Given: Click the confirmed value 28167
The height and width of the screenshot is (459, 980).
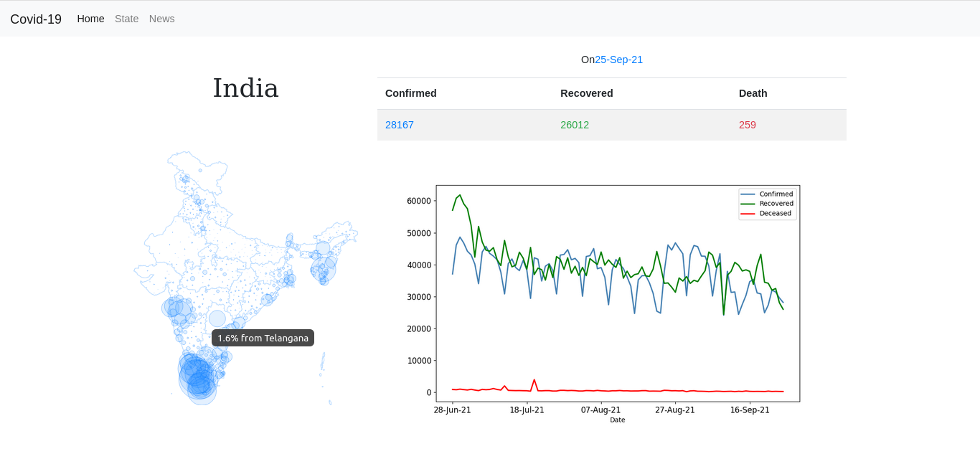Looking at the screenshot, I should pos(400,125).
